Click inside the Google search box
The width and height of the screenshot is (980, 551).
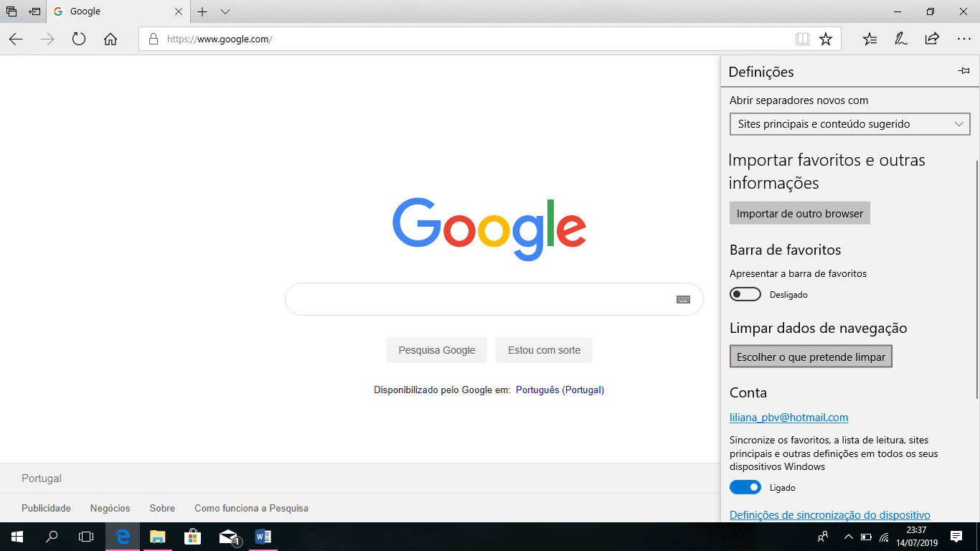point(466,298)
